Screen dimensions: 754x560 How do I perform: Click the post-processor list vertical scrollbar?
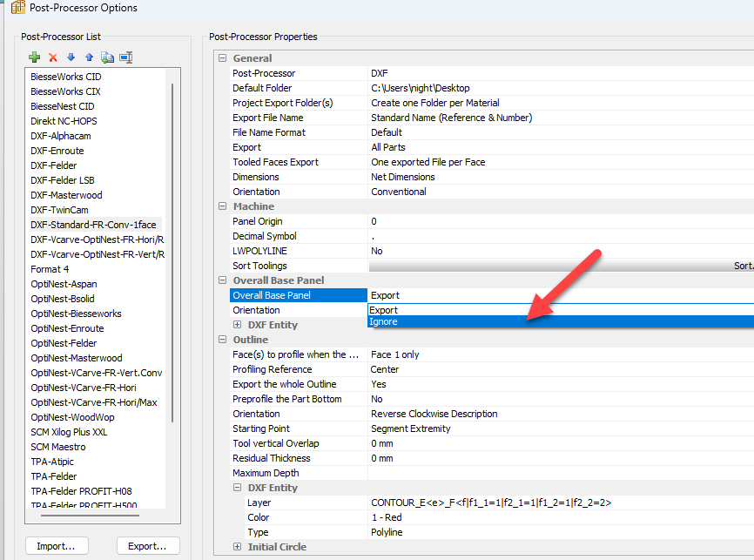click(172, 253)
